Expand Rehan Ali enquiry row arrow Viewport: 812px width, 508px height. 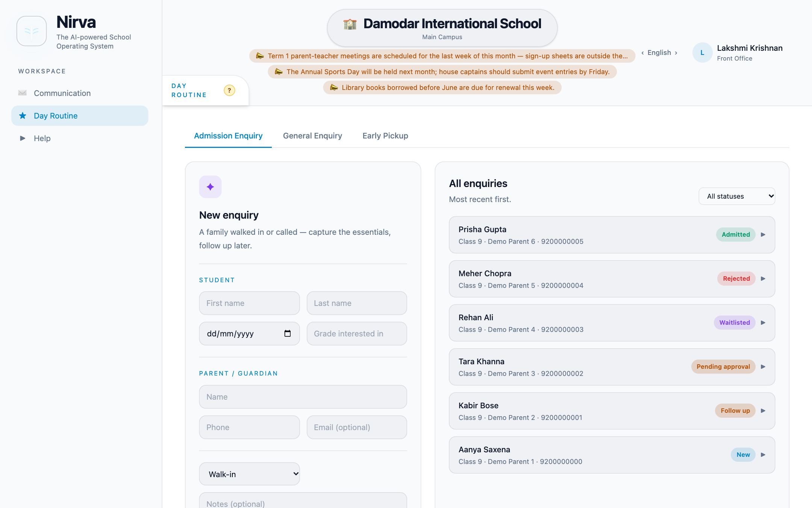tap(763, 322)
